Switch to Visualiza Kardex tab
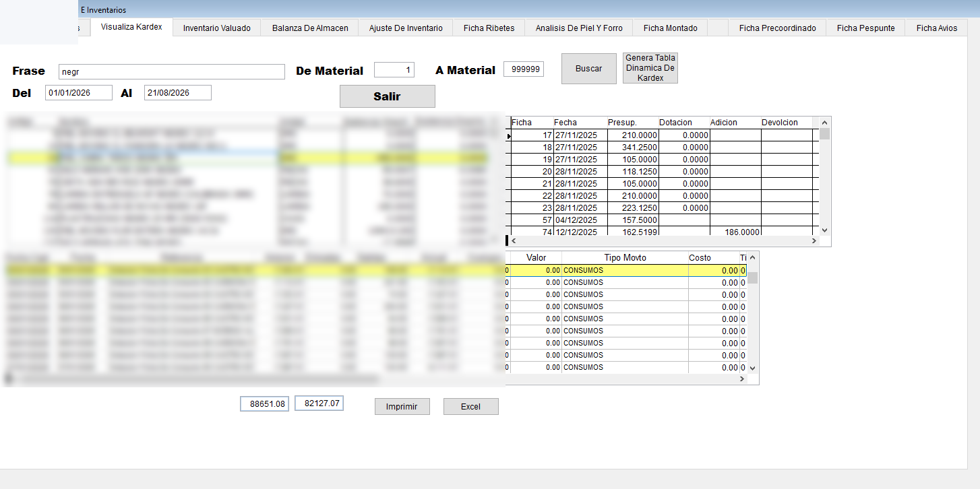This screenshot has height=489, width=980. tap(131, 27)
